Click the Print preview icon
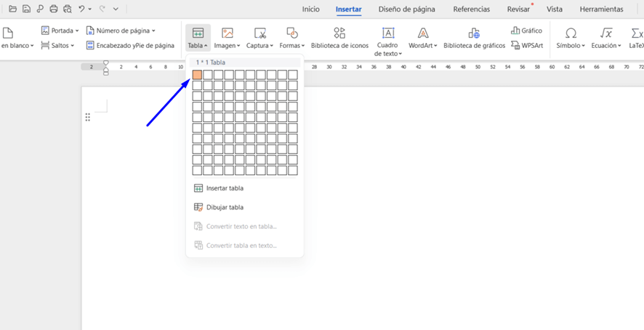This screenshot has height=330, width=644. [x=68, y=9]
